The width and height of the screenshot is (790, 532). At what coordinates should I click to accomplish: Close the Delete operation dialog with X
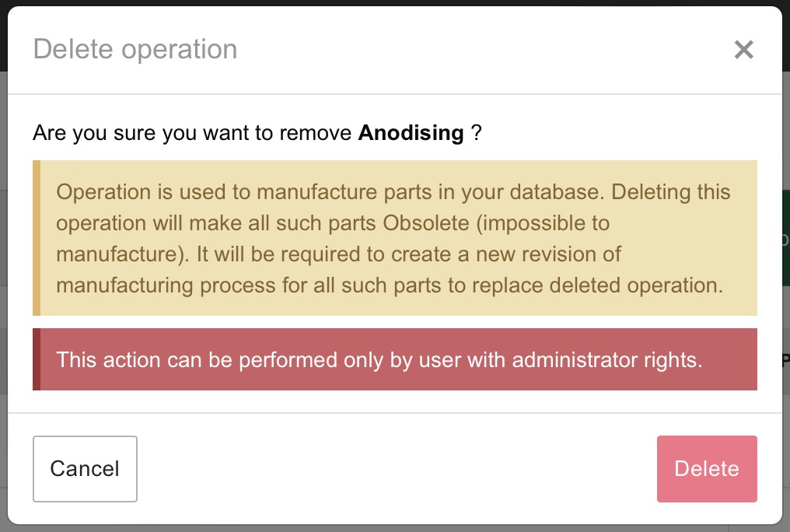coord(744,50)
